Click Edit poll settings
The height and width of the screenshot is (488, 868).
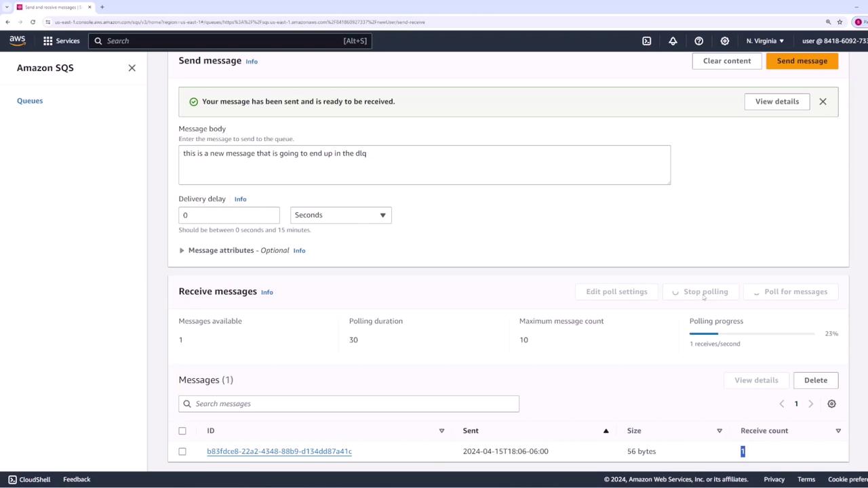pyautogui.click(x=616, y=292)
